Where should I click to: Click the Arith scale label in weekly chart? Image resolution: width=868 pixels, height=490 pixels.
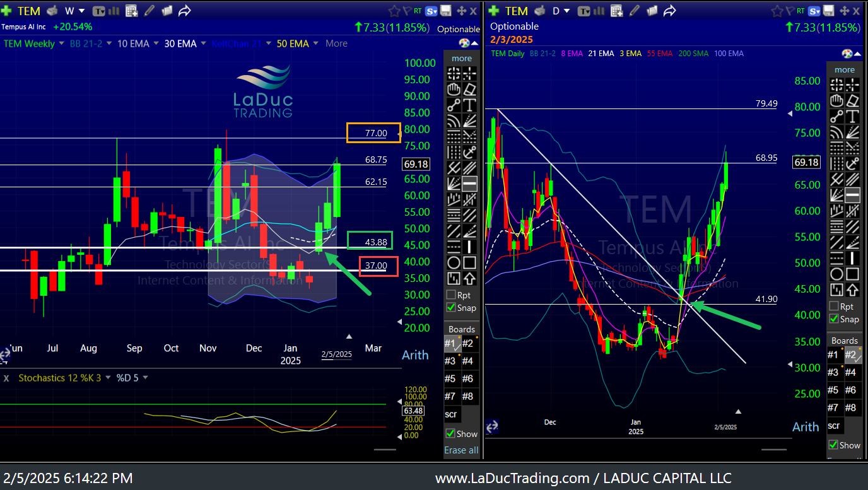coord(415,355)
